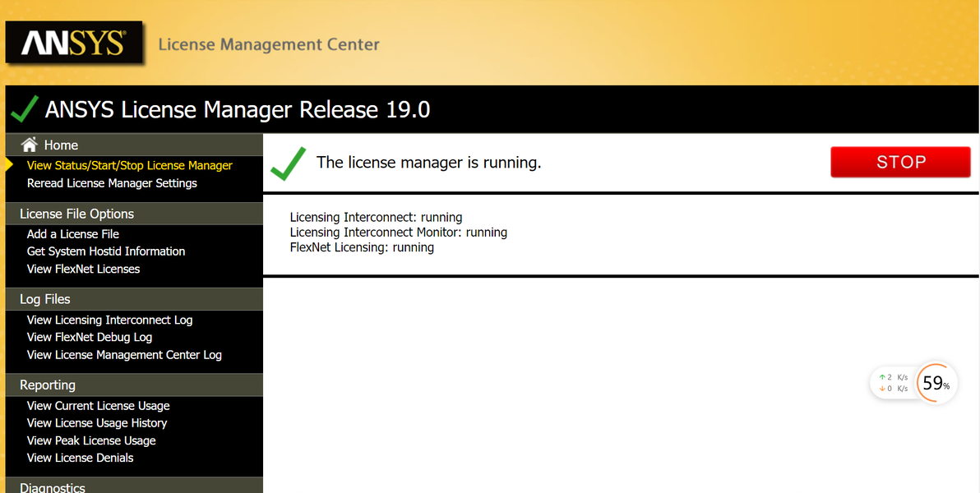Open View Status/Start/Stop License Manager
This screenshot has height=493, width=980.
(129, 166)
